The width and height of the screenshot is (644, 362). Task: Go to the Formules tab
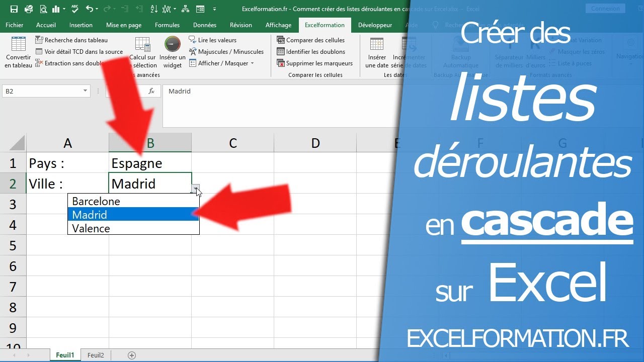coord(167,25)
